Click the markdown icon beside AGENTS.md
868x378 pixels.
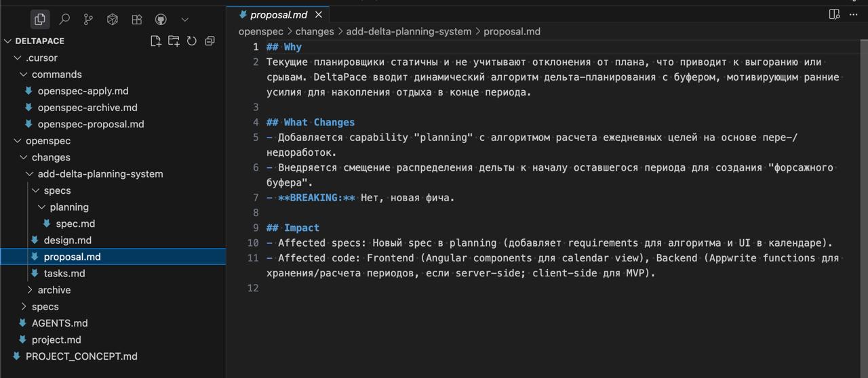(22, 323)
